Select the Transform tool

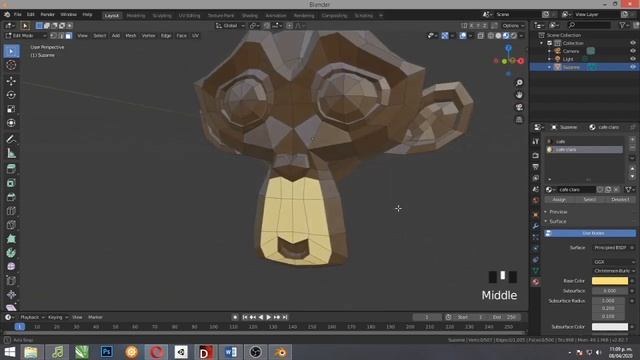[11, 123]
